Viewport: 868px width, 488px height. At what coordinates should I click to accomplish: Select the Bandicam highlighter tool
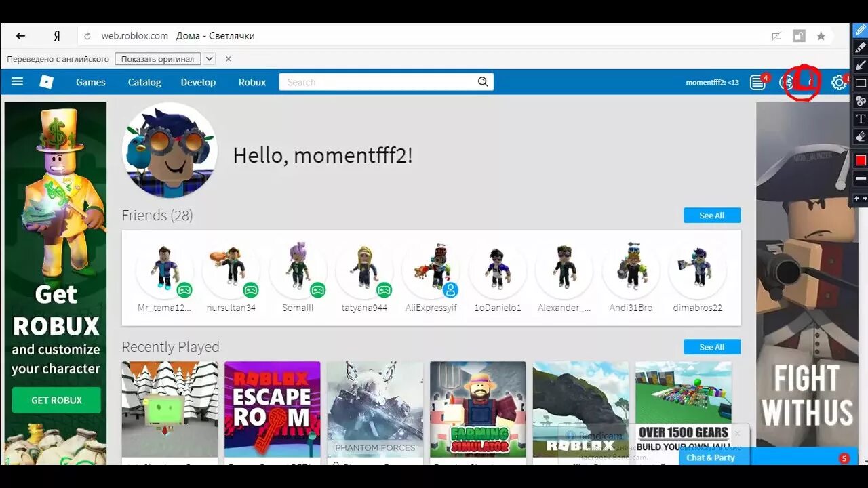click(861, 47)
